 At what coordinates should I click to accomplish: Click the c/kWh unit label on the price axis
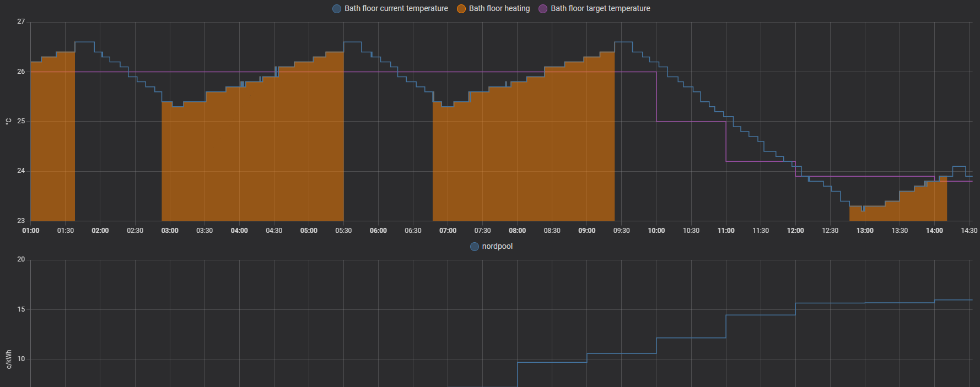tap(8, 359)
